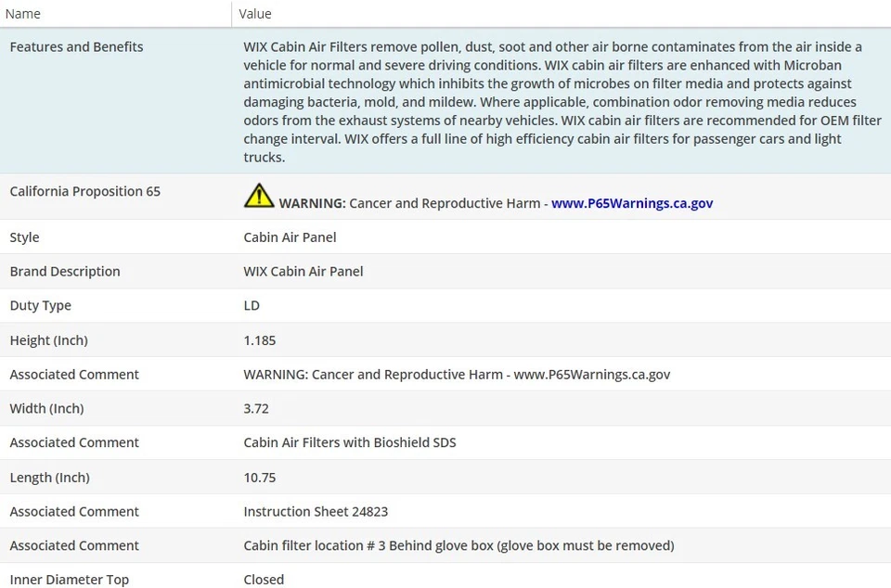Click the WIX Cabin Air Panel value
The width and height of the screenshot is (891, 588).
click(x=303, y=272)
